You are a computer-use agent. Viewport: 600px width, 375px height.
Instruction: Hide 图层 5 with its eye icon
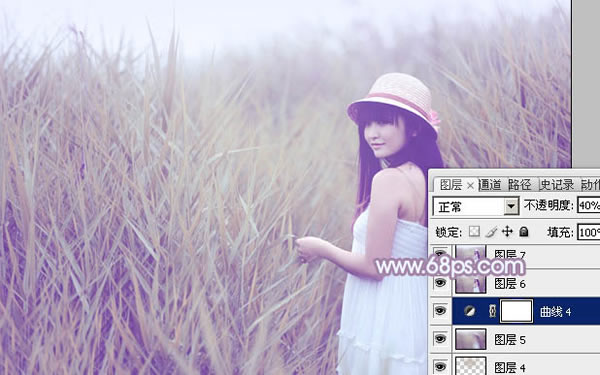(440, 339)
